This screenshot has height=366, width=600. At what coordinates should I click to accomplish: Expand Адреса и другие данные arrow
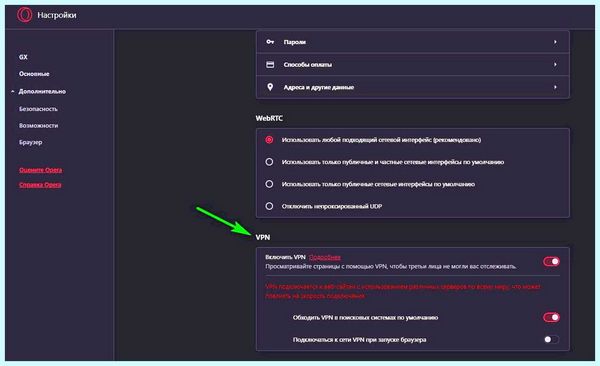pyautogui.click(x=555, y=87)
